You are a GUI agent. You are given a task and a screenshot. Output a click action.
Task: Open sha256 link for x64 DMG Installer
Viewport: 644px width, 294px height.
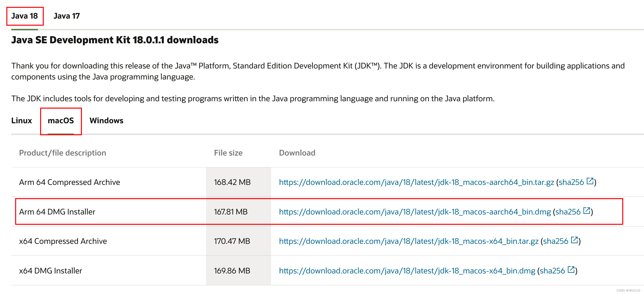(x=552, y=271)
